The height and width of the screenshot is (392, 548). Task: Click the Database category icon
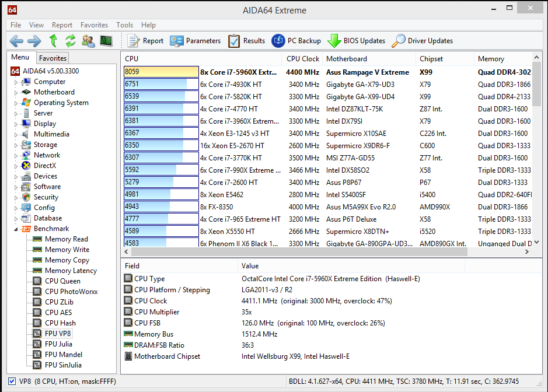pyautogui.click(x=26, y=218)
